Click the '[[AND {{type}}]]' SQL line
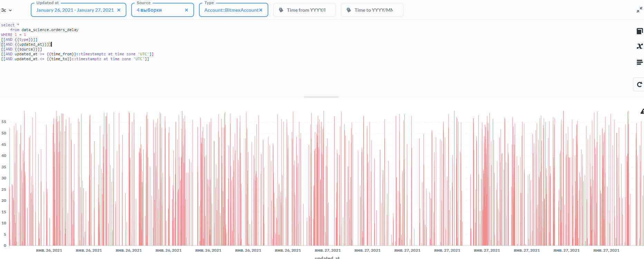This screenshot has height=259, width=644. [x=19, y=39]
